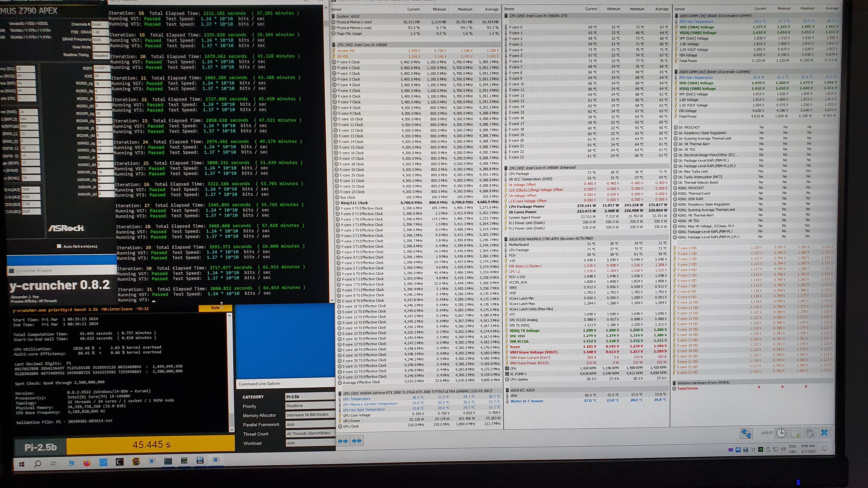Click the fighter jet tray icon
This screenshot has width=868, height=488.
click(753, 450)
